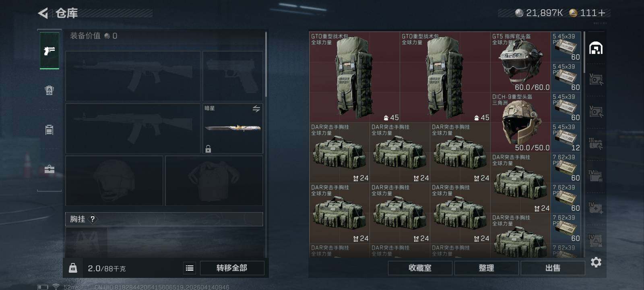Open the briefcase category in the left sidebar

click(49, 169)
